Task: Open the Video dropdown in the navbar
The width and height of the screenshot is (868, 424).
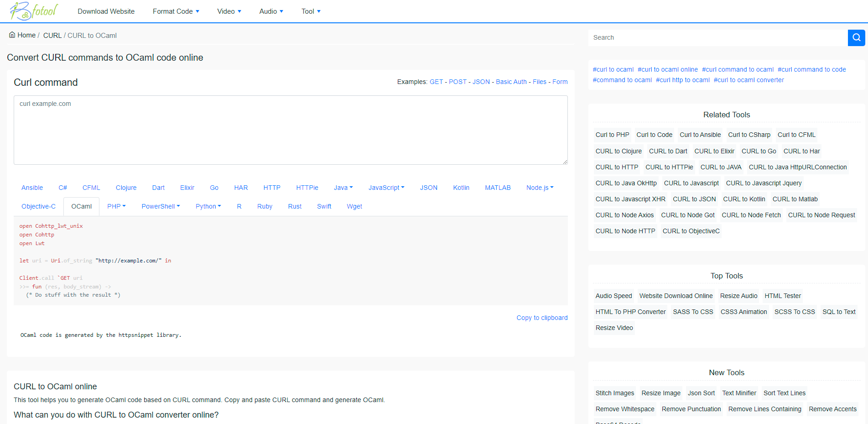Action: pyautogui.click(x=229, y=11)
